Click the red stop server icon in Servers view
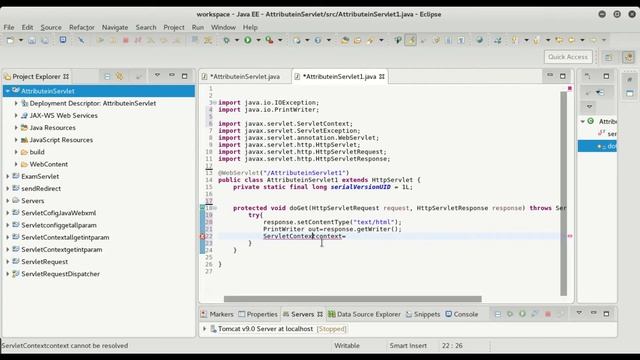 click(x=548, y=314)
